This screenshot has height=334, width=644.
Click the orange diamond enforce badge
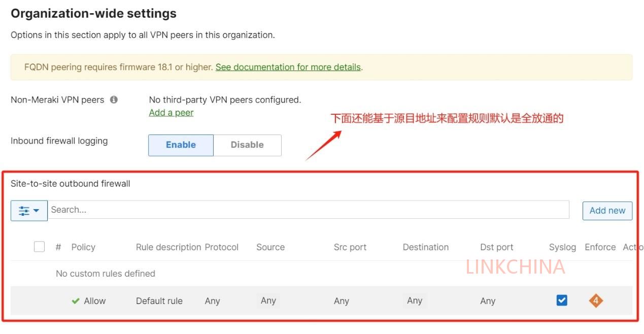tap(596, 300)
